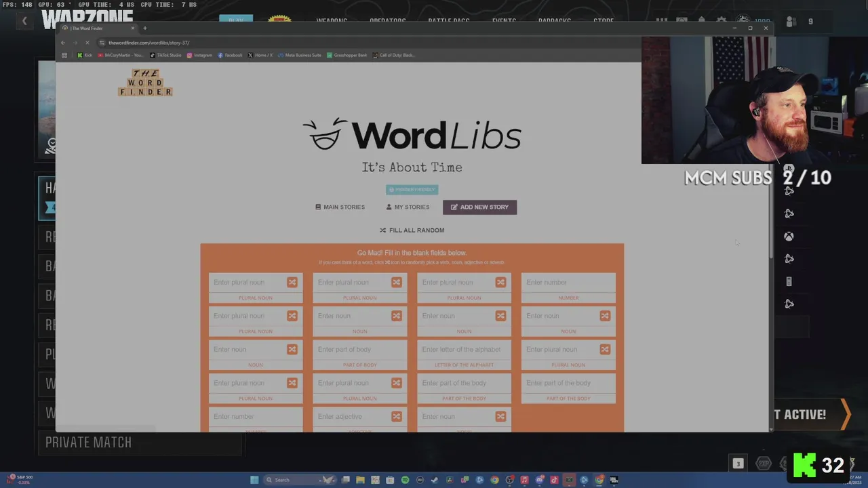Open Home / X bookmark
The height and width of the screenshot is (488, 868).
[260, 55]
